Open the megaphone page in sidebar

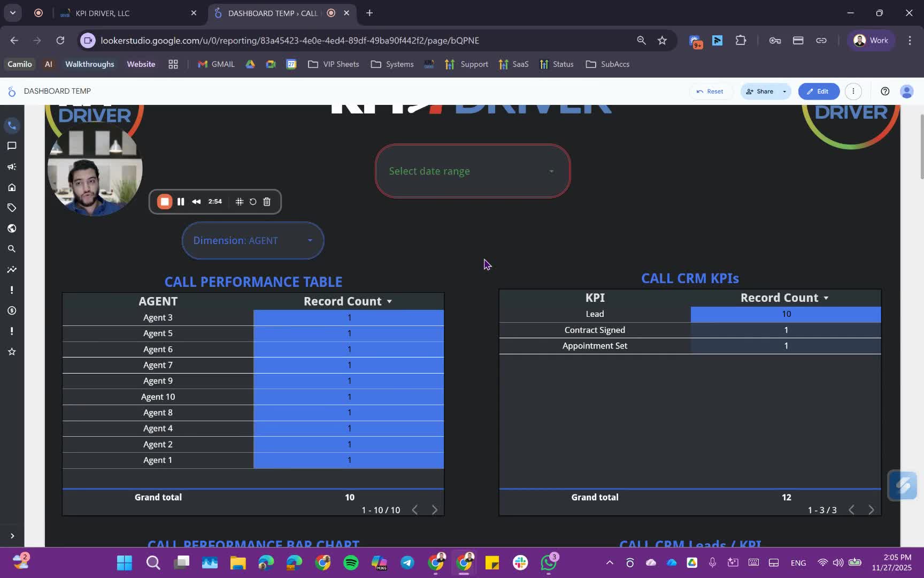tap(12, 166)
